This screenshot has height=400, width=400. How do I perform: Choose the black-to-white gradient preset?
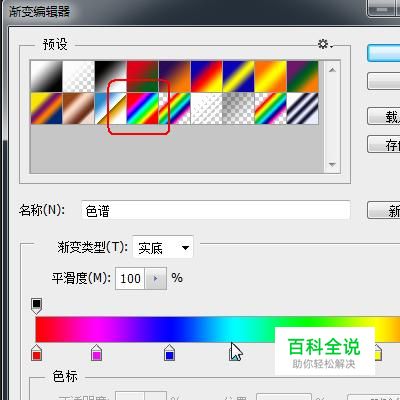point(111,76)
